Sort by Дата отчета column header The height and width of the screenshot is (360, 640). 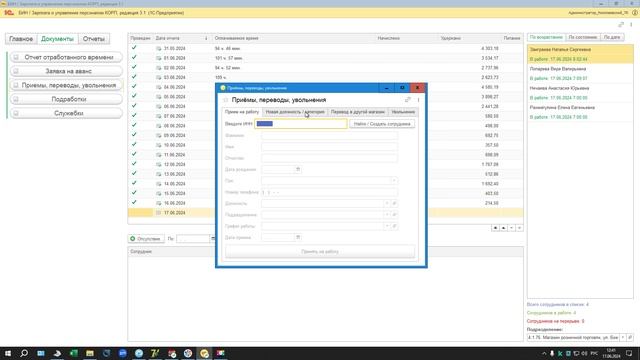(x=182, y=38)
